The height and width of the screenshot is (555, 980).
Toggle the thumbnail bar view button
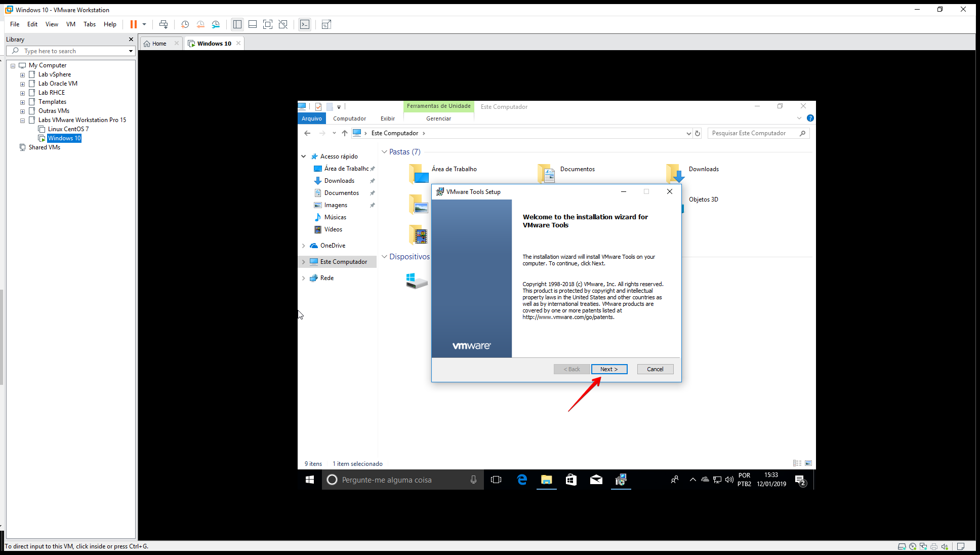[253, 24]
